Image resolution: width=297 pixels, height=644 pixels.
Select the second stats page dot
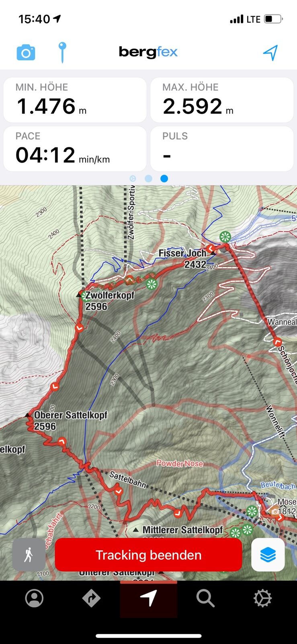[148, 178]
